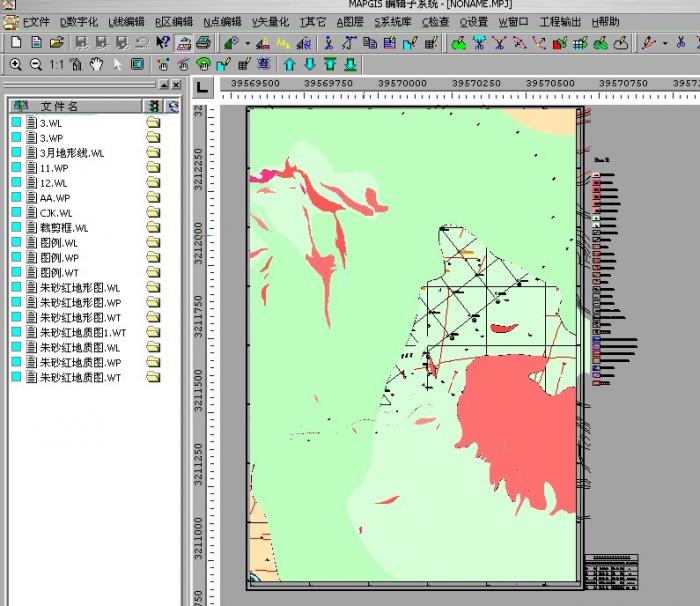
Task: Click the New file icon
Action: coord(16,43)
